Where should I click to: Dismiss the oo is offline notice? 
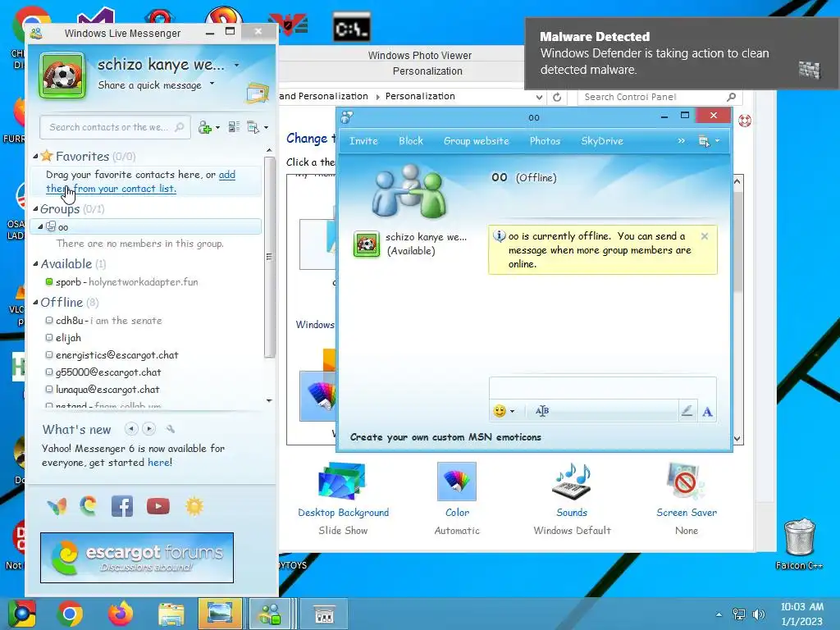[705, 236]
